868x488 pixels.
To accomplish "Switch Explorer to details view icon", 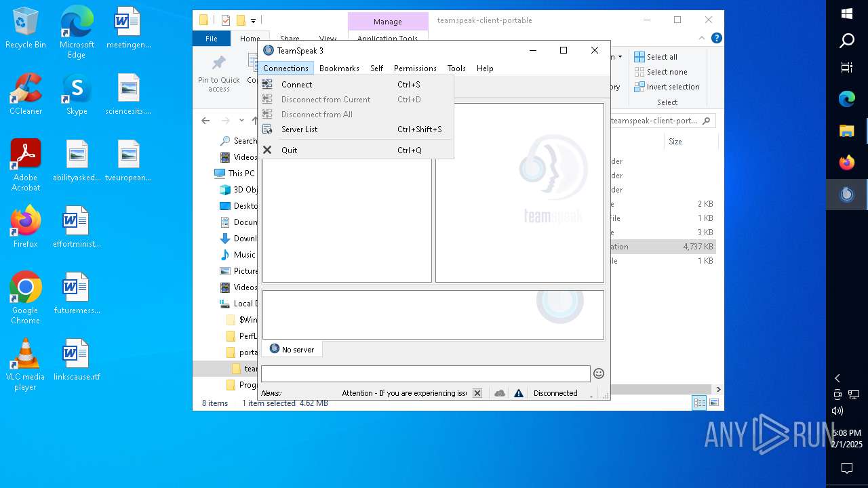I will [699, 403].
